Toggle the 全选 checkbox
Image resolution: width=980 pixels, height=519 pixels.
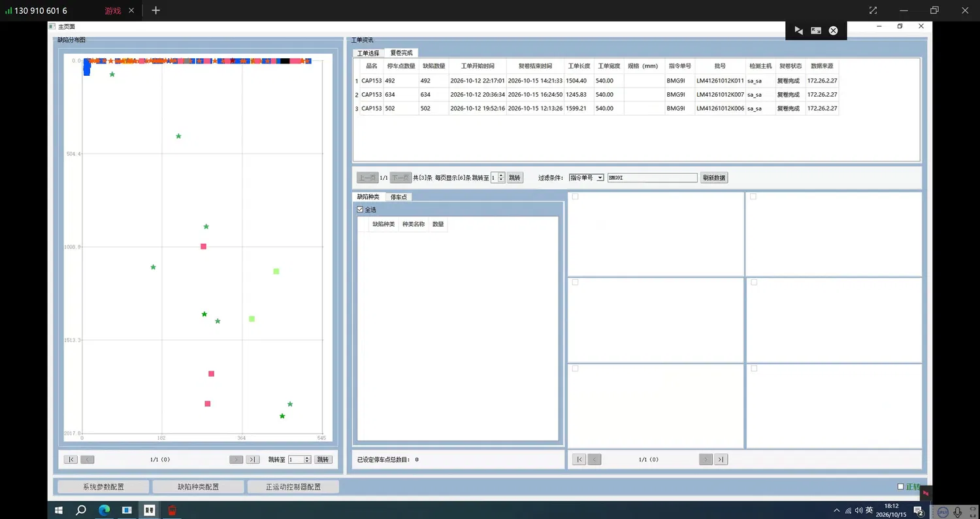(360, 209)
